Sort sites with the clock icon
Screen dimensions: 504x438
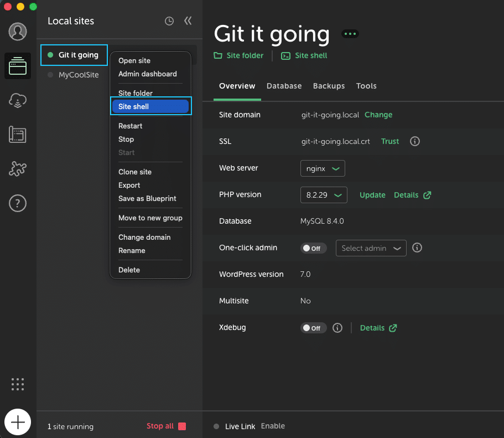tap(169, 21)
